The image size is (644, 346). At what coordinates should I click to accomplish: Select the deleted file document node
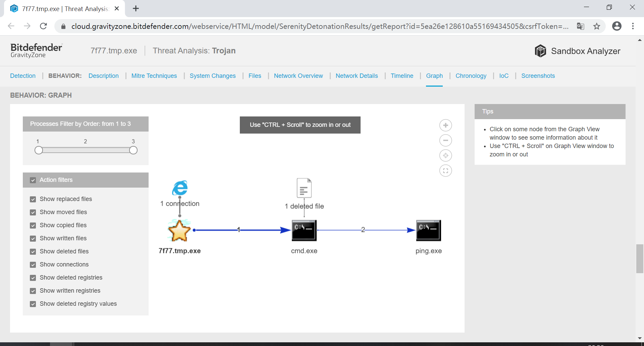304,188
